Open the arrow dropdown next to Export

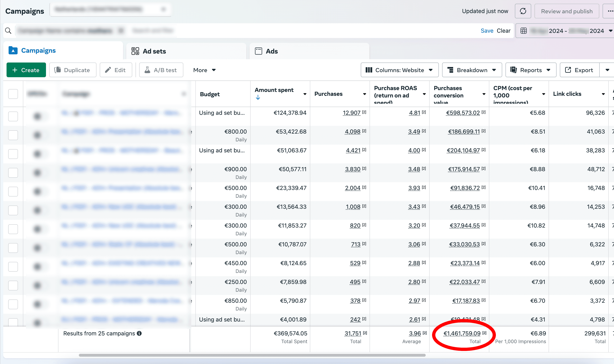point(607,70)
